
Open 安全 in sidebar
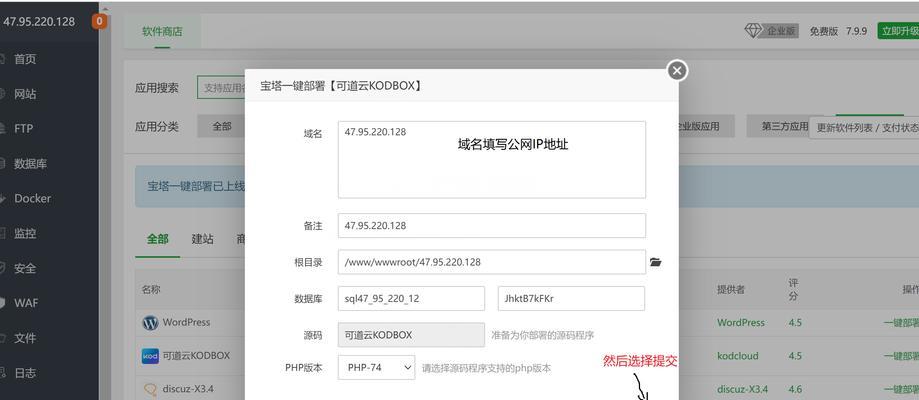click(x=25, y=268)
